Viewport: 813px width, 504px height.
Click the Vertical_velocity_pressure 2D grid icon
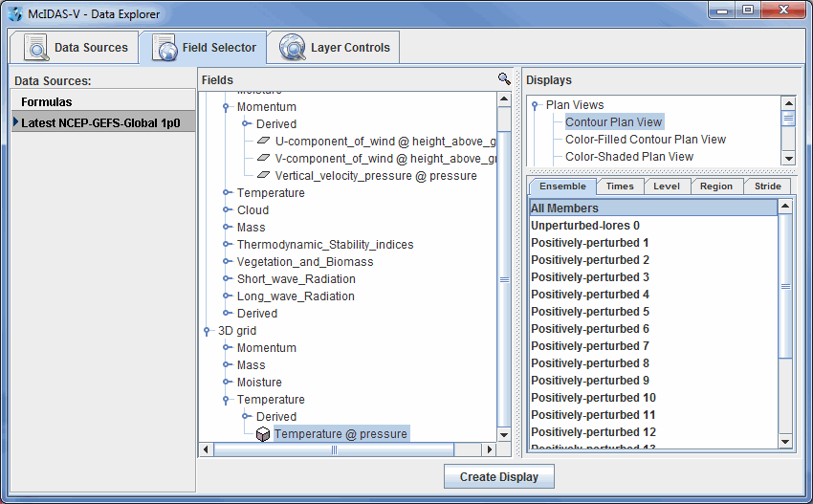(x=264, y=176)
